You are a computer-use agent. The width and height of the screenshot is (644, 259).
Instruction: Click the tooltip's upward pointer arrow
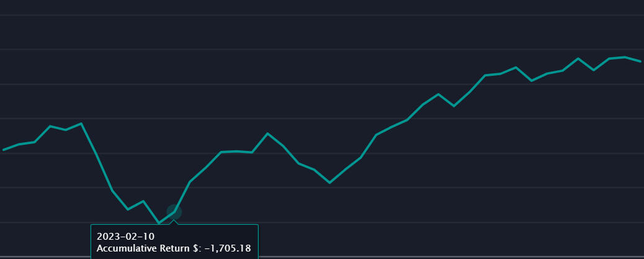(x=174, y=222)
